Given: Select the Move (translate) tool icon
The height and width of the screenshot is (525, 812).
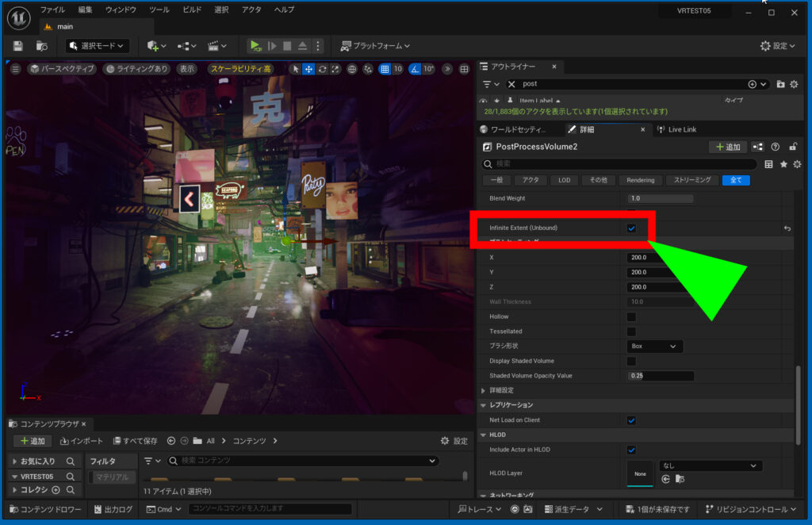Looking at the screenshot, I should tap(308, 69).
